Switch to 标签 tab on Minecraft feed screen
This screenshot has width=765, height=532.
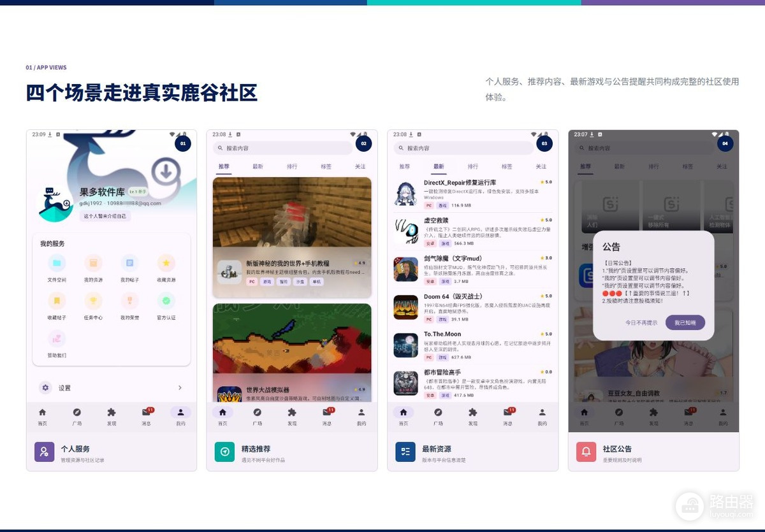326,166
